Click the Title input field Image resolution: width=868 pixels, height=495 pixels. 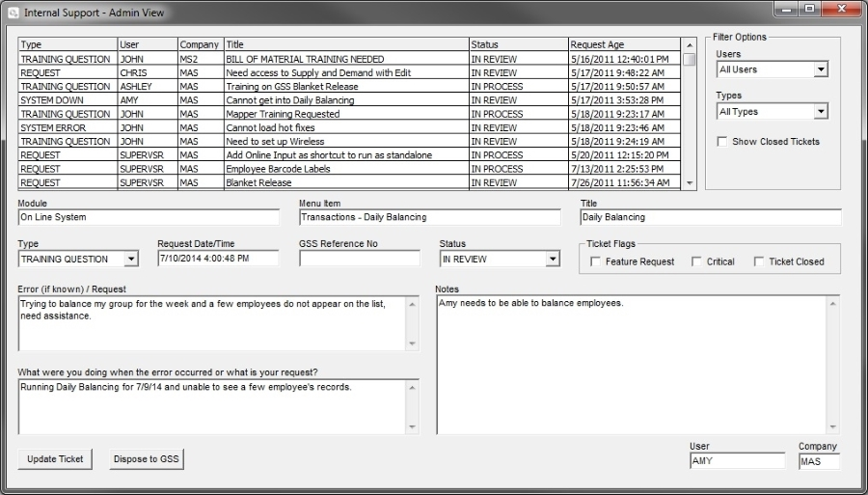click(711, 218)
